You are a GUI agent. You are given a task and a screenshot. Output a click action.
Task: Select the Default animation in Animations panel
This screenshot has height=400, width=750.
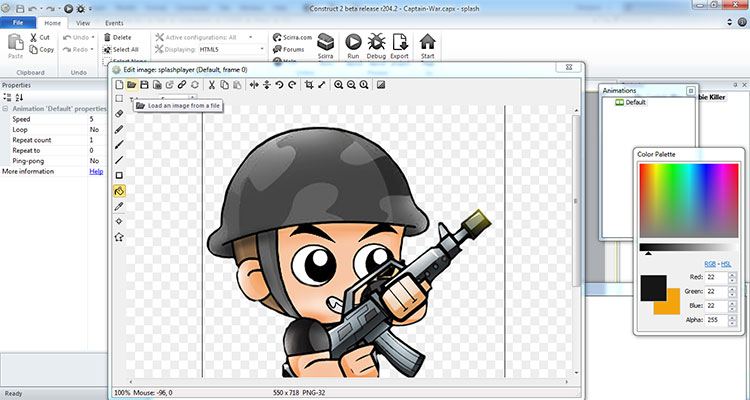(634, 102)
